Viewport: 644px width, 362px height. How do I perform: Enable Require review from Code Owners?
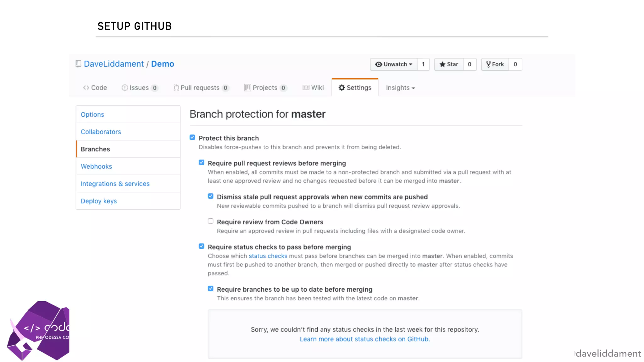tap(211, 221)
